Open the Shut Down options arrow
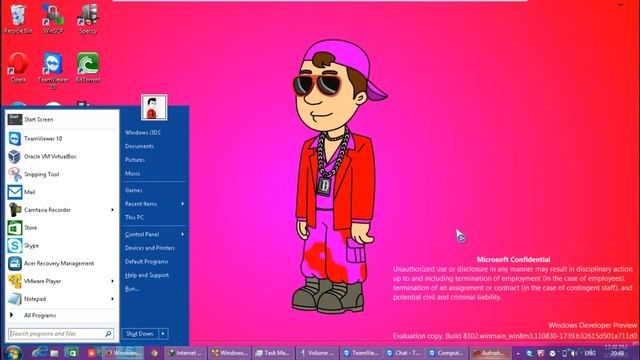The height and width of the screenshot is (360, 640). [163, 334]
